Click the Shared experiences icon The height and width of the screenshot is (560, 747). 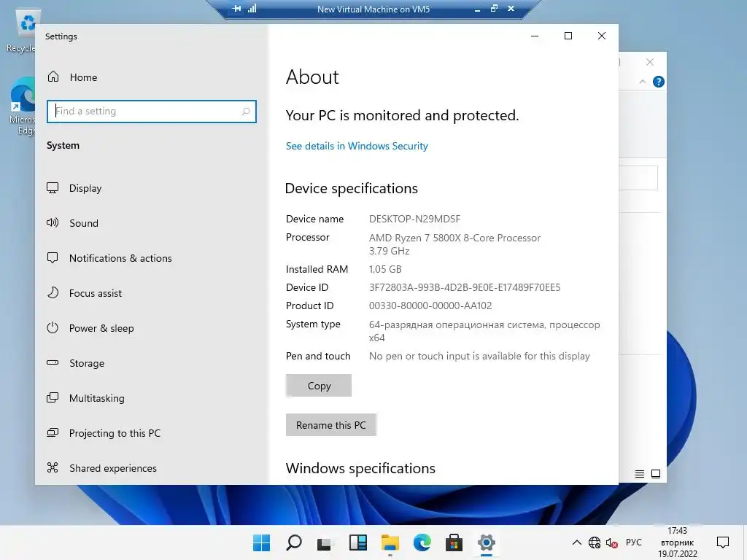pyautogui.click(x=53, y=467)
